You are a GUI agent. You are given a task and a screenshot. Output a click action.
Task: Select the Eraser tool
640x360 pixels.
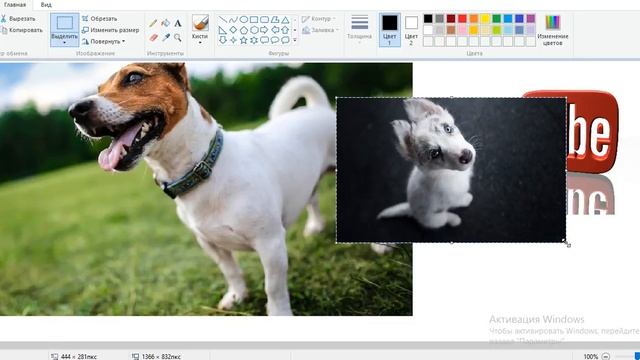click(x=153, y=38)
